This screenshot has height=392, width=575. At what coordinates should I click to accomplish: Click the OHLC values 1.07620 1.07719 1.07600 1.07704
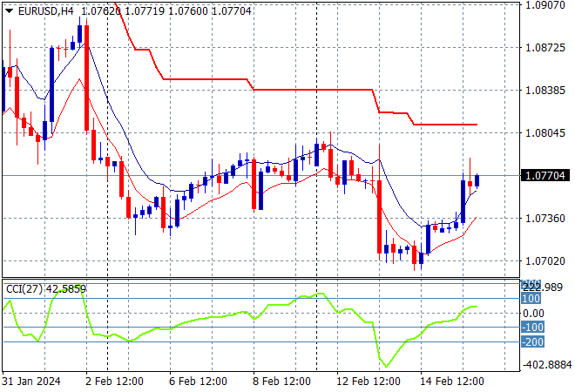click(x=166, y=11)
